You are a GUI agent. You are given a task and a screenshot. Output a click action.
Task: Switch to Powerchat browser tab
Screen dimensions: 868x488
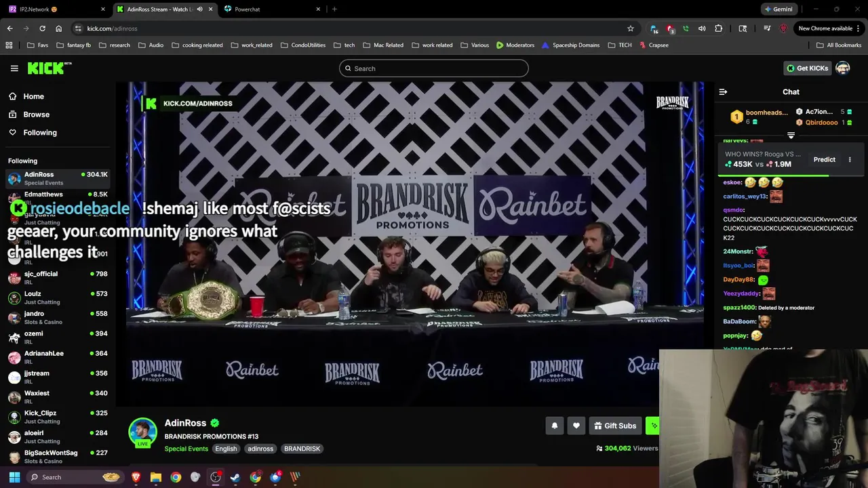271,9
